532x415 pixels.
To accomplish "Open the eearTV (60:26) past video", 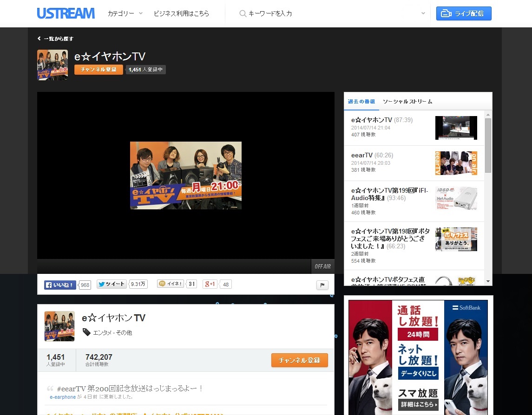I will (x=372, y=155).
